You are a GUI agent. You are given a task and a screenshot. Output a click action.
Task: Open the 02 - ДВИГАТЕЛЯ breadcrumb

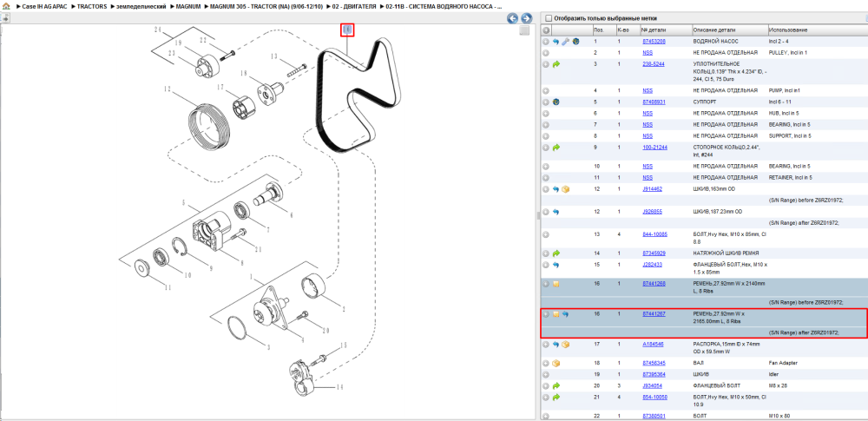click(x=354, y=6)
